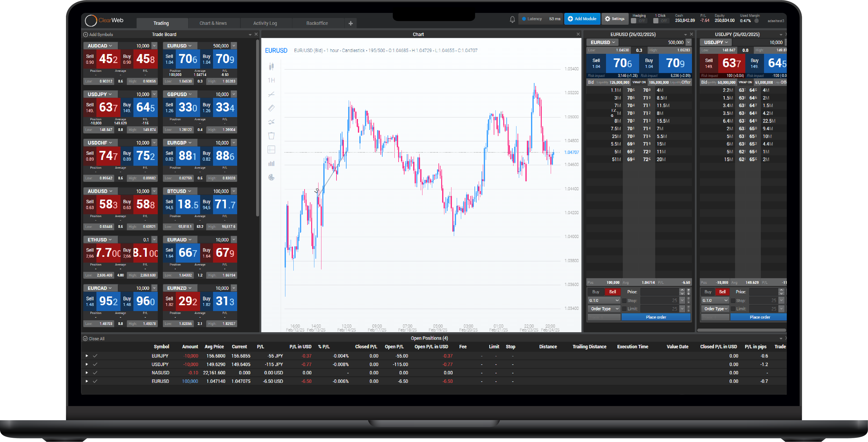Viewport: 868px width, 442px height.
Task: Select the trend line drawing tool
Action: coord(271,94)
